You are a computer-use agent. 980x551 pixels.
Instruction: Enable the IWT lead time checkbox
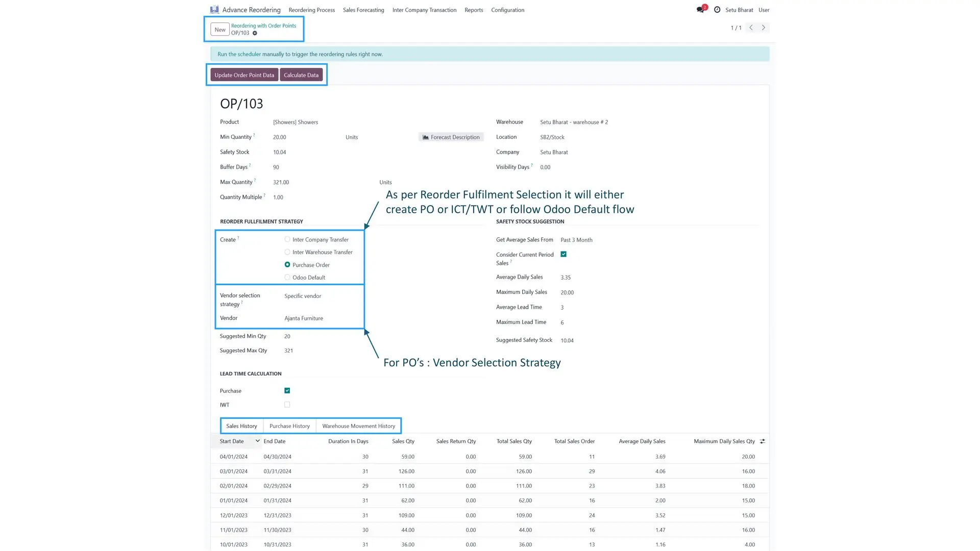tap(287, 405)
